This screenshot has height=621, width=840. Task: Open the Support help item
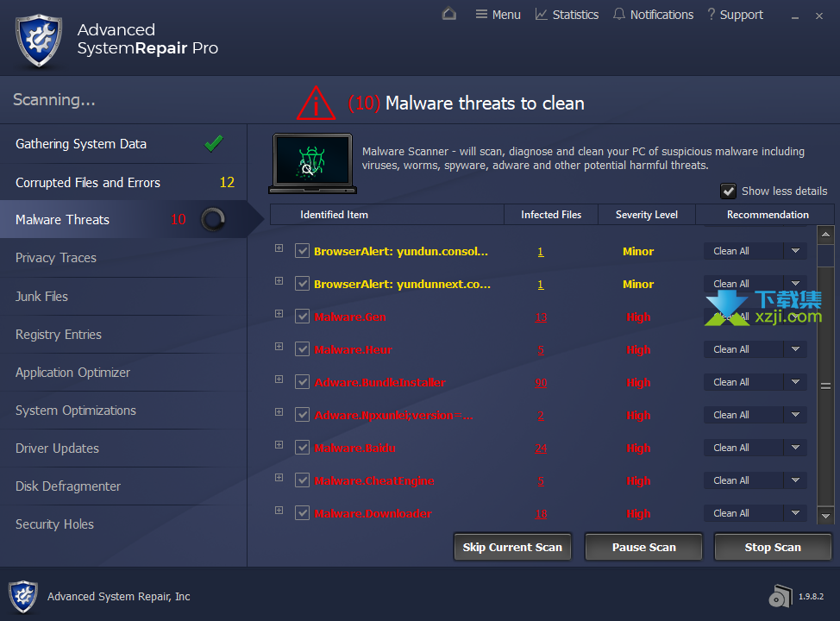pyautogui.click(x=735, y=15)
